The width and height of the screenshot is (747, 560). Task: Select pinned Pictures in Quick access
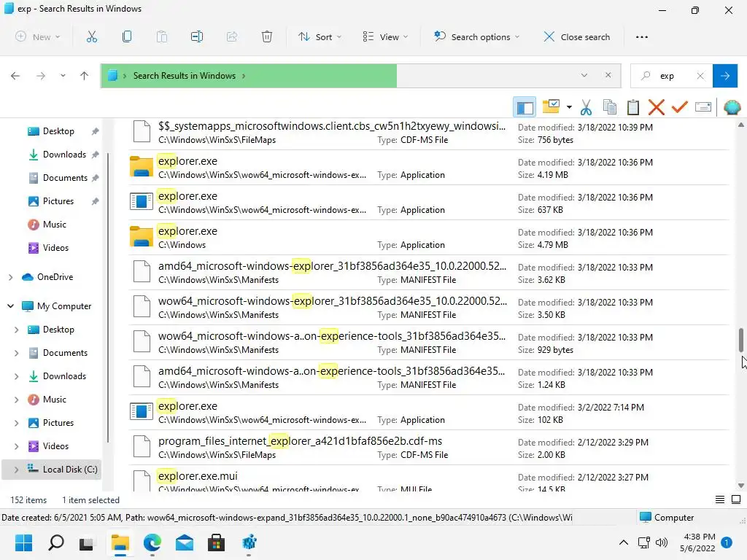(x=58, y=201)
